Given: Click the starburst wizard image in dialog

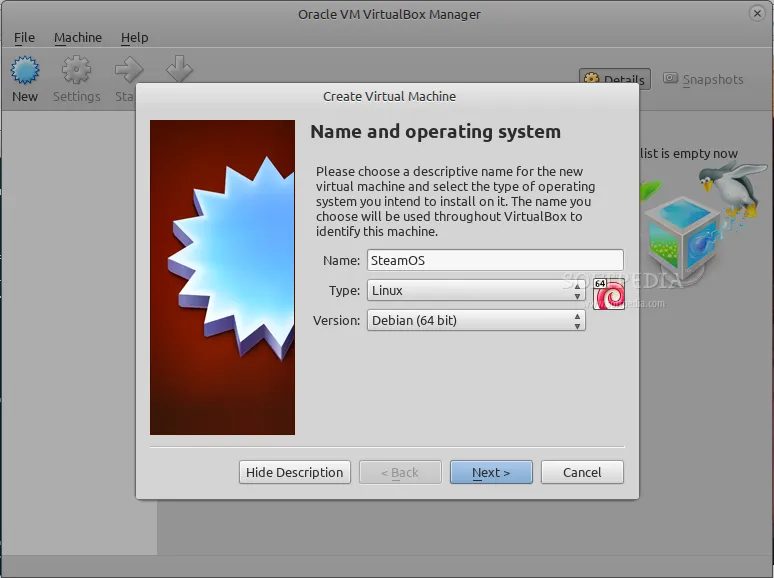Looking at the screenshot, I should (222, 277).
